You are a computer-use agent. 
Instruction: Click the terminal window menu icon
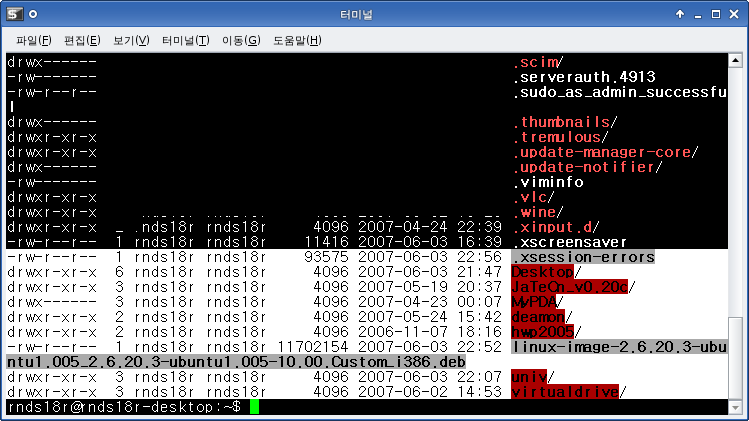(x=11, y=14)
